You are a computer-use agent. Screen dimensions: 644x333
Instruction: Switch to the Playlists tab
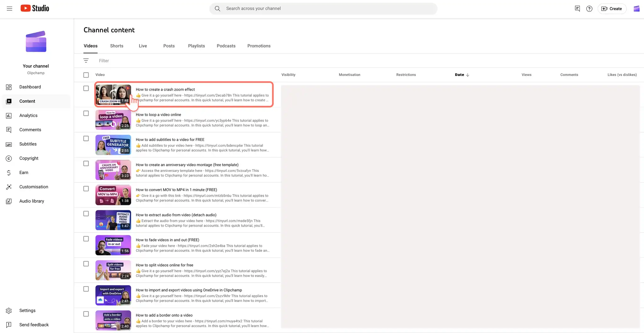(196, 46)
